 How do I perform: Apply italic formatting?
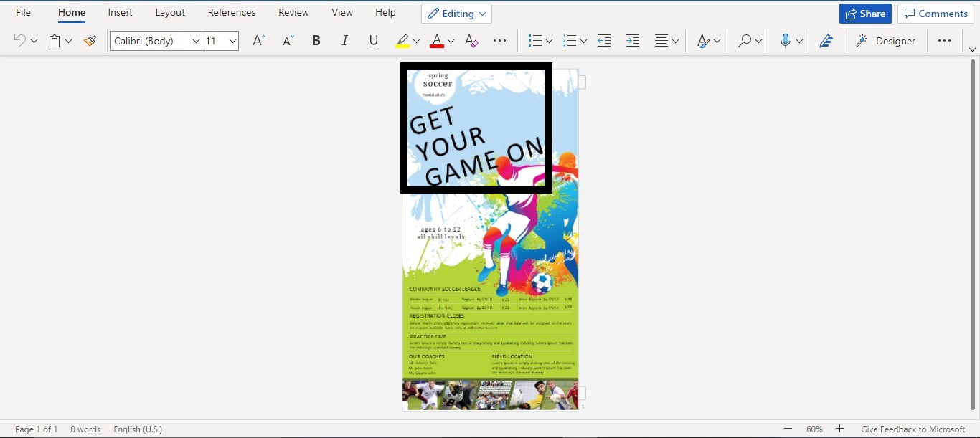(344, 41)
